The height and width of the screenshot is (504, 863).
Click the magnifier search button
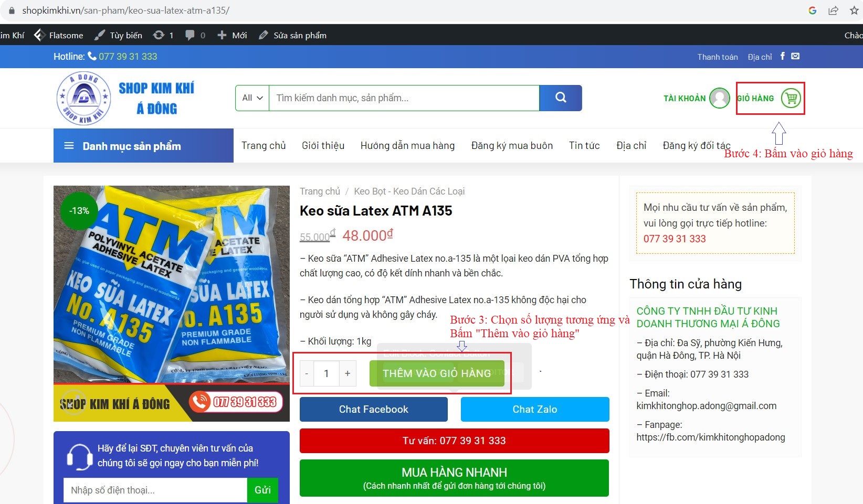point(561,98)
